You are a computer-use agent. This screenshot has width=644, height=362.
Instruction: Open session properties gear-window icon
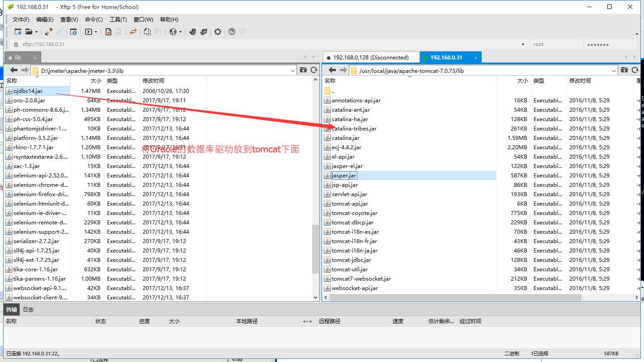(73, 32)
